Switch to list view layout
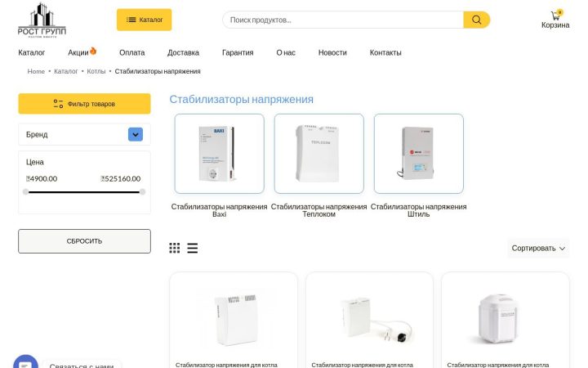588x368 pixels. (193, 248)
